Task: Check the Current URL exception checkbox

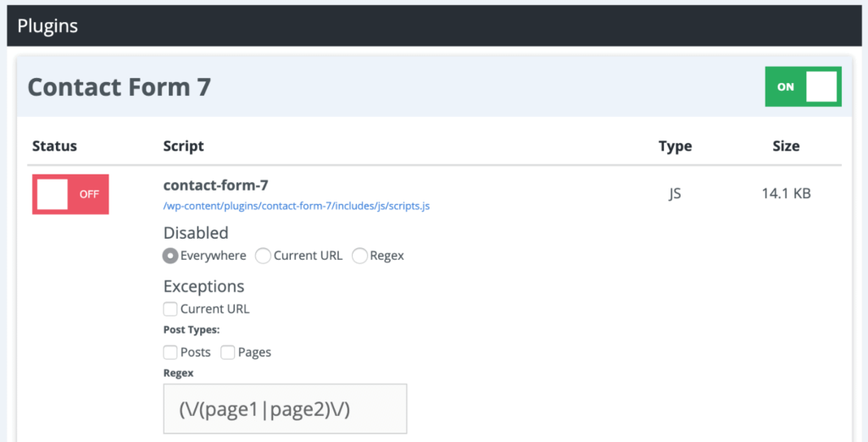Action: pyautogui.click(x=170, y=309)
